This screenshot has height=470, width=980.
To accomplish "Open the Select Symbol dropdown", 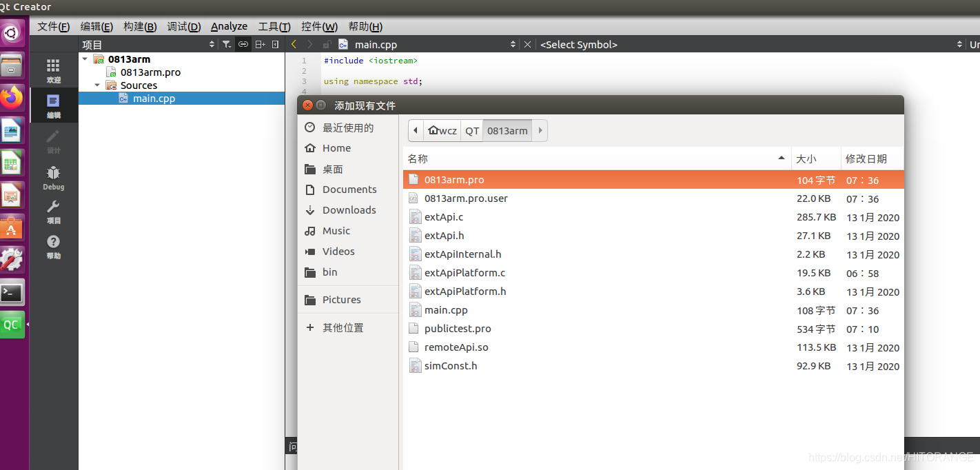I will 751,44.
